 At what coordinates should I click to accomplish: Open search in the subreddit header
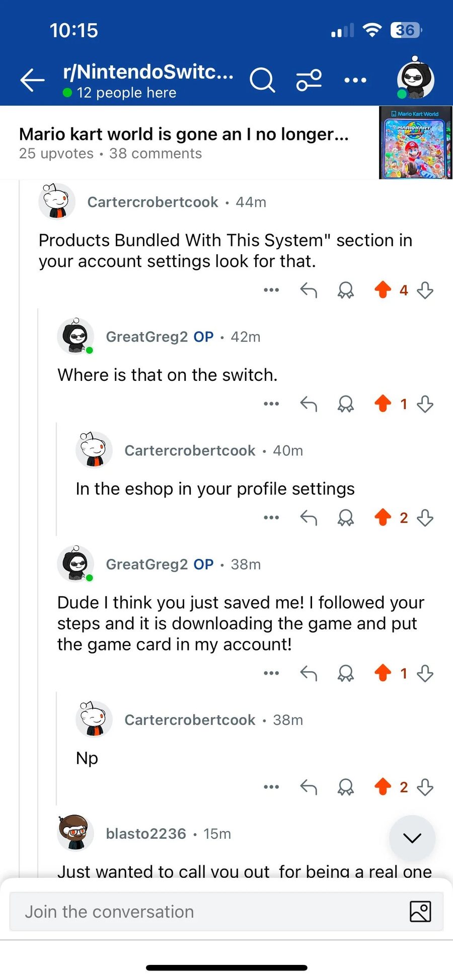click(262, 80)
